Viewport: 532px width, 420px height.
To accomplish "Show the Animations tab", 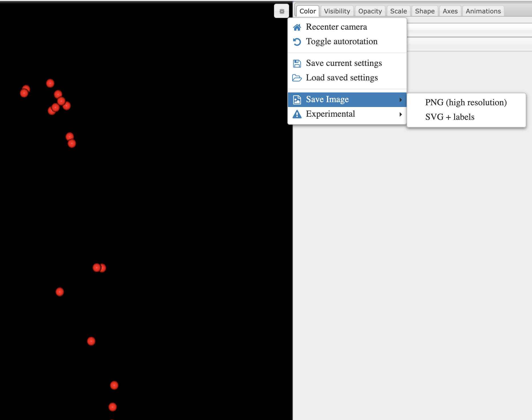I will click(x=483, y=11).
